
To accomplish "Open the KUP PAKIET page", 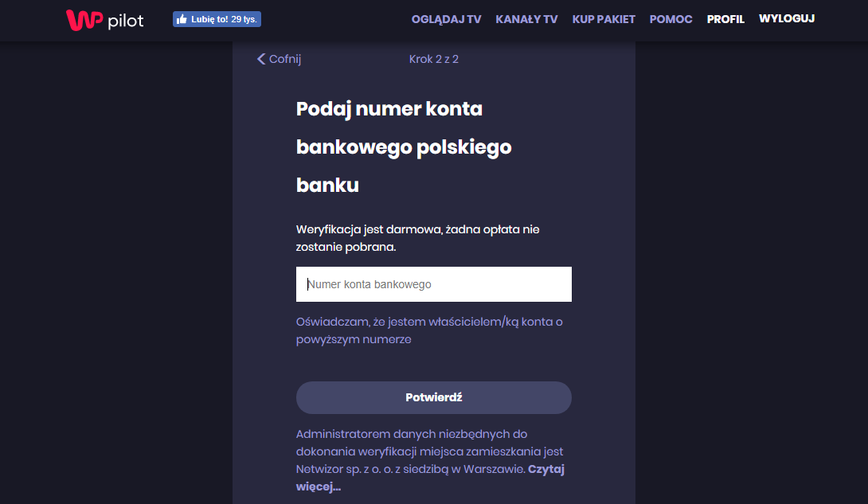I will coord(604,19).
